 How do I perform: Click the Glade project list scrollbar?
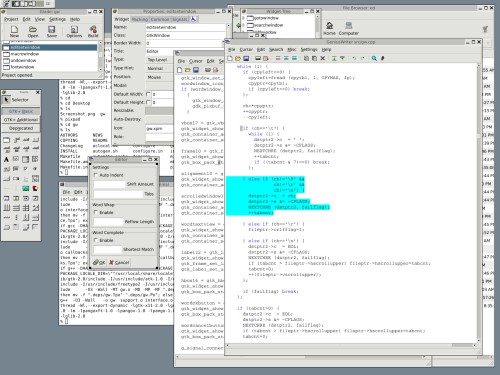(x=101, y=56)
